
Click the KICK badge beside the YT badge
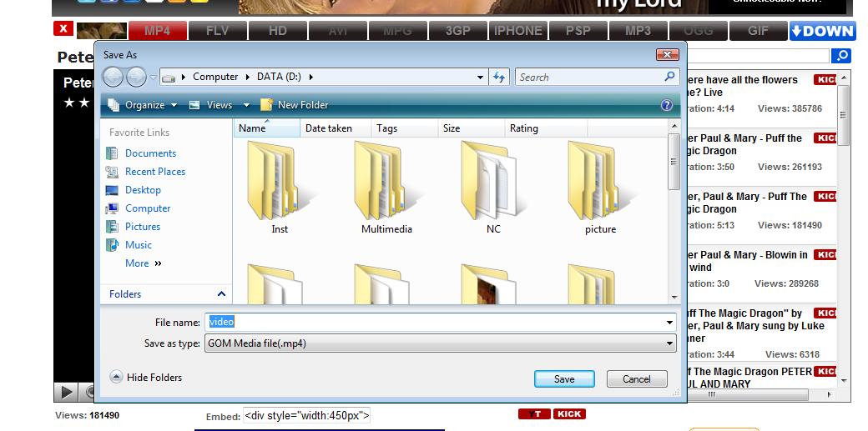pyautogui.click(x=568, y=413)
